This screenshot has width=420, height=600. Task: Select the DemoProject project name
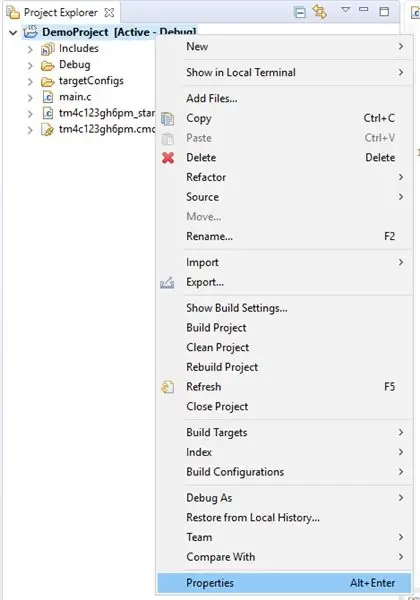(75, 32)
